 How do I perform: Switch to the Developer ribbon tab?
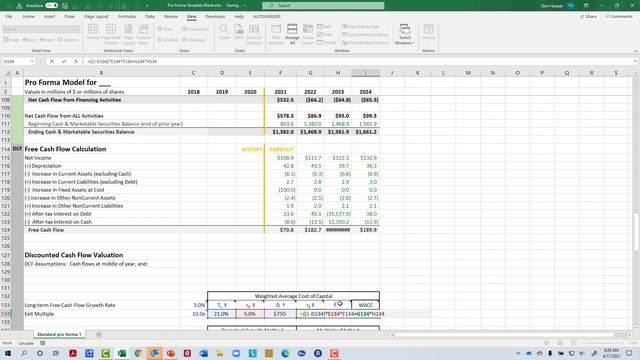coord(215,16)
